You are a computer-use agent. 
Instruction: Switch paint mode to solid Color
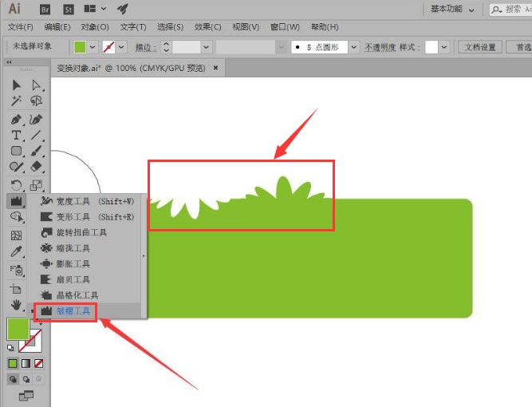point(13,363)
